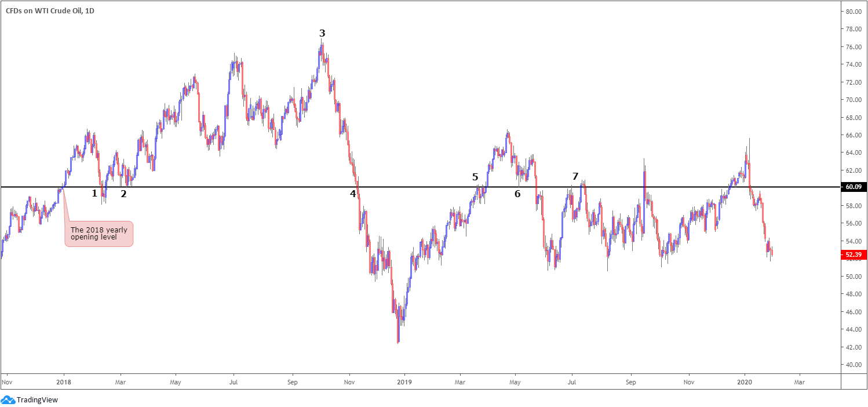This screenshot has width=868, height=407.
Task: Click the TradingView logo icon
Action: point(8,399)
